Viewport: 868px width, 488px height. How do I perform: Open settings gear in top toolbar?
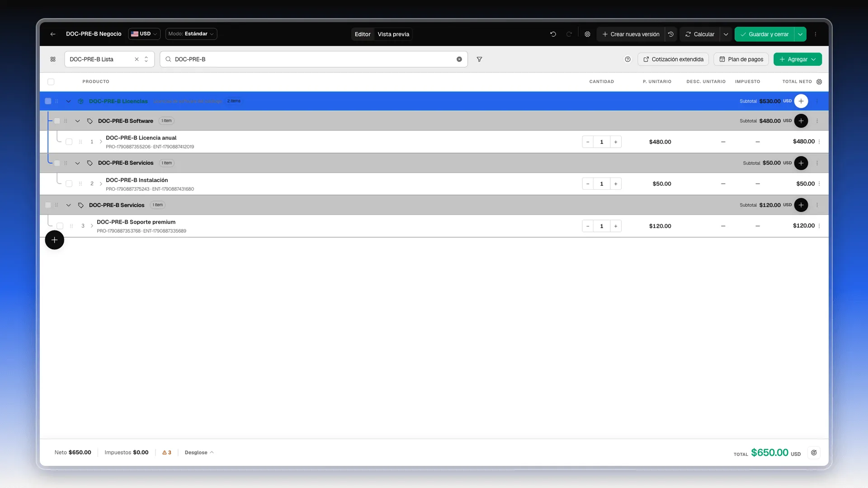click(x=587, y=34)
